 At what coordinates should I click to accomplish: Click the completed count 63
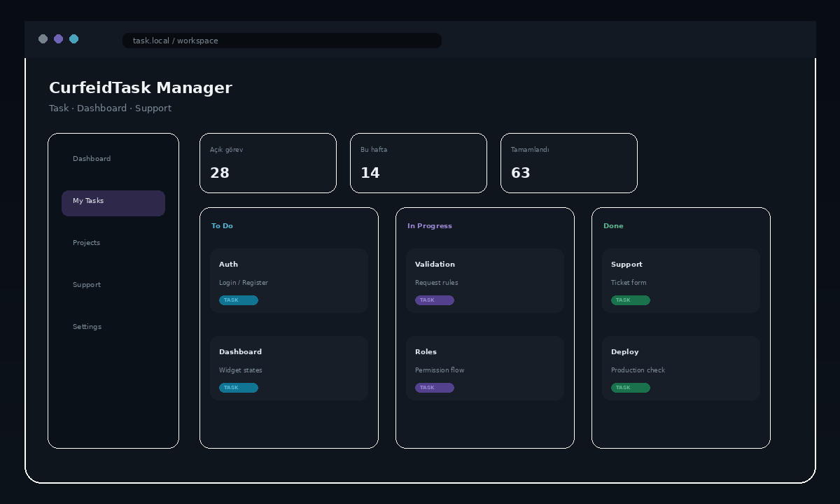point(521,173)
